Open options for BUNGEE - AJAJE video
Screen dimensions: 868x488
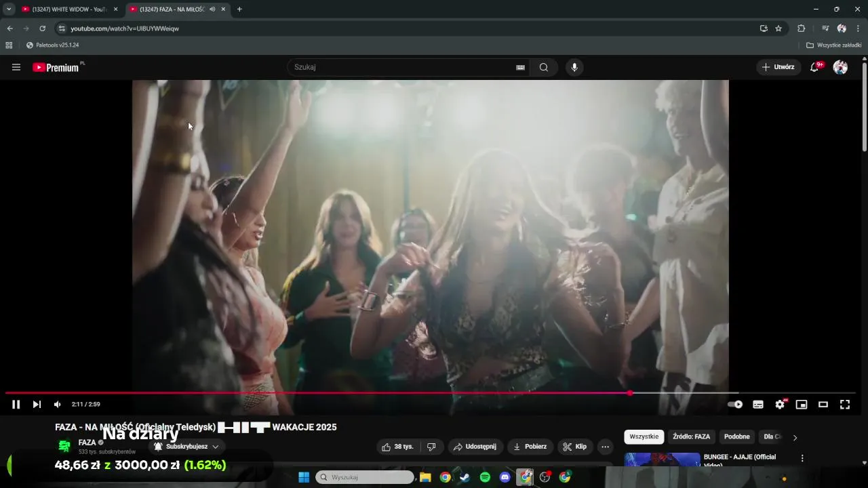pyautogui.click(x=802, y=458)
